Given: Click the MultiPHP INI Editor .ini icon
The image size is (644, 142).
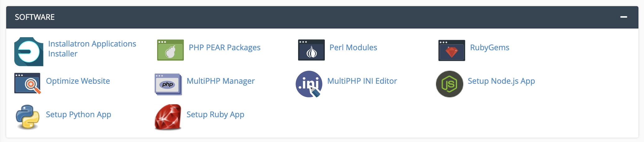Looking at the screenshot, I should (309, 84).
